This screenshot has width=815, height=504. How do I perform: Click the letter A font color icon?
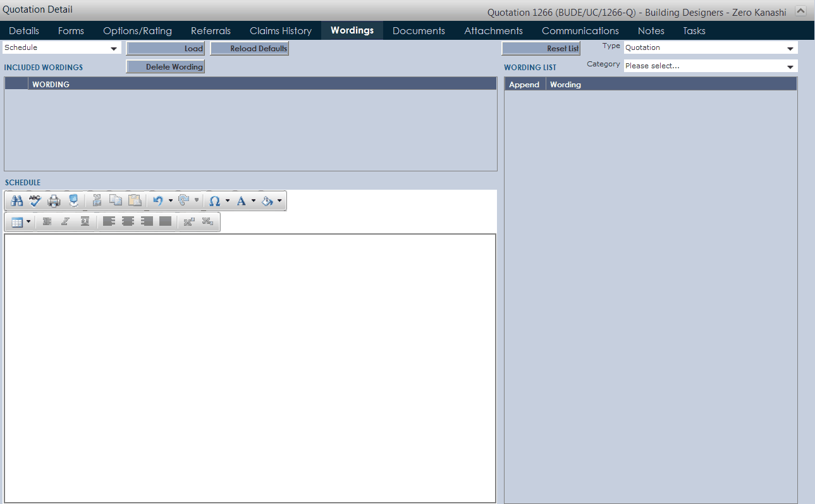pyautogui.click(x=241, y=201)
